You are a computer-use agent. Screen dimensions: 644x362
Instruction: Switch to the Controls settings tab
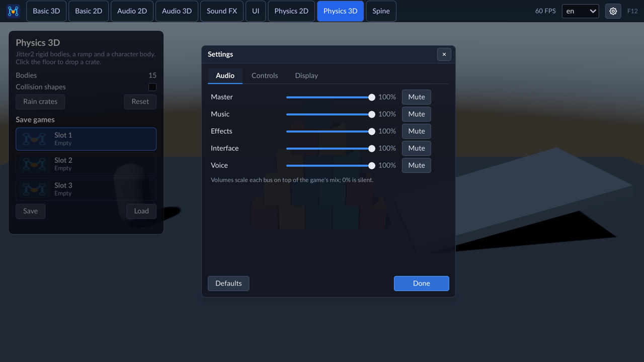click(x=265, y=75)
